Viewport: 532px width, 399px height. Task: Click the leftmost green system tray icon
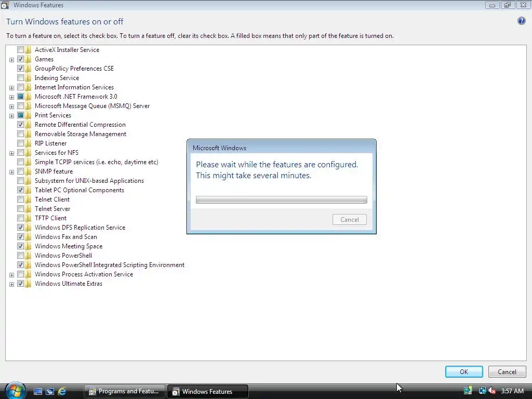[x=468, y=391]
